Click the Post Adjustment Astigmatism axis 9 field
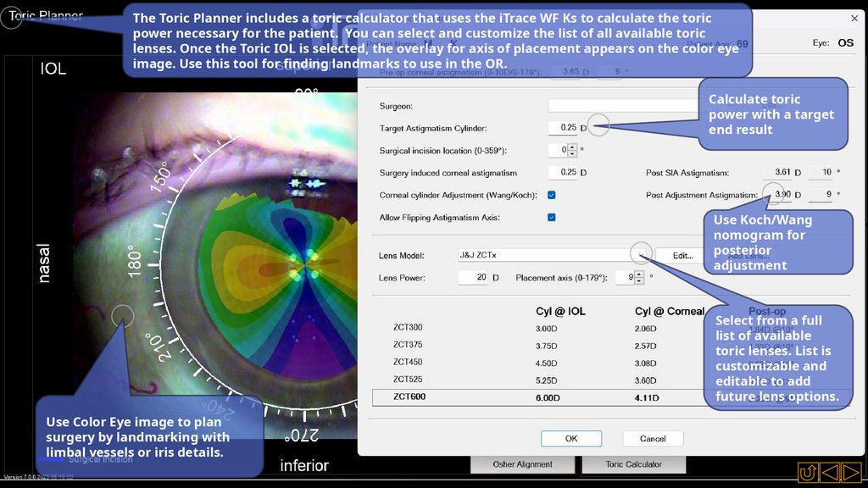This screenshot has width=868, height=488. tap(821, 194)
